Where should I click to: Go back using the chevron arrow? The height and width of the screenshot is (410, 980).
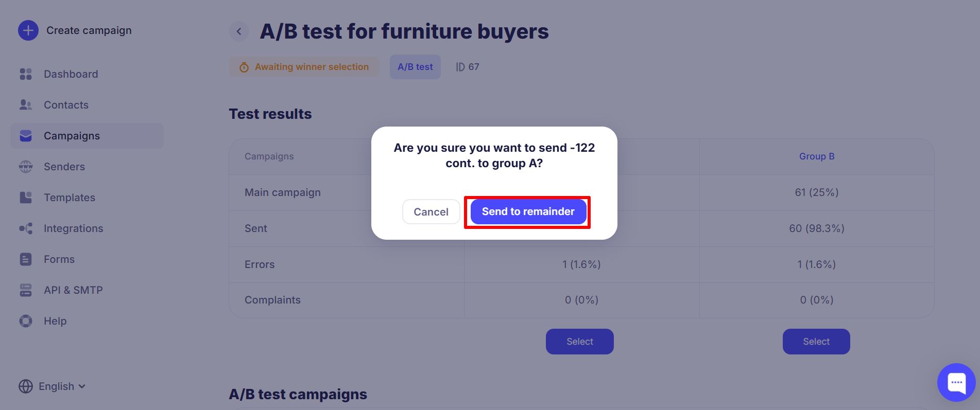point(239,31)
